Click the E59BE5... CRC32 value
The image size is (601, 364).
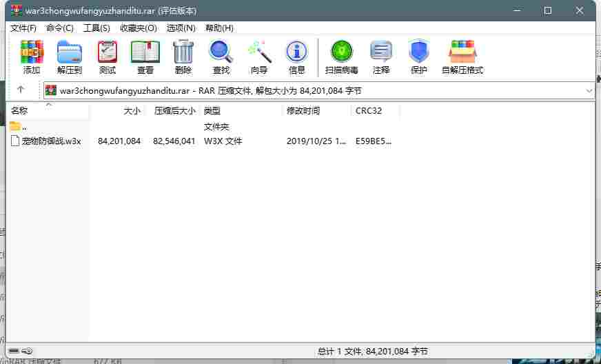click(374, 141)
